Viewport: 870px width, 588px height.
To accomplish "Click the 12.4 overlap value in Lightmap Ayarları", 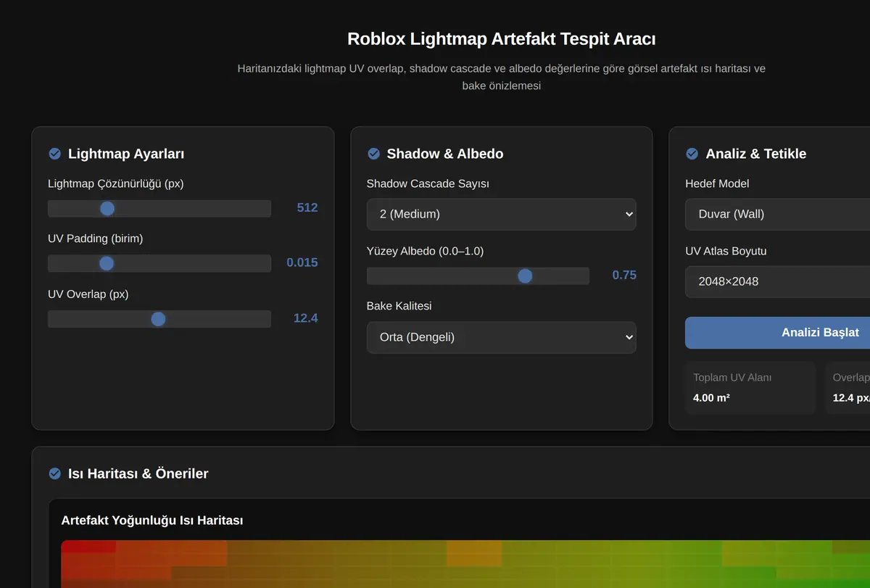I will [x=306, y=318].
